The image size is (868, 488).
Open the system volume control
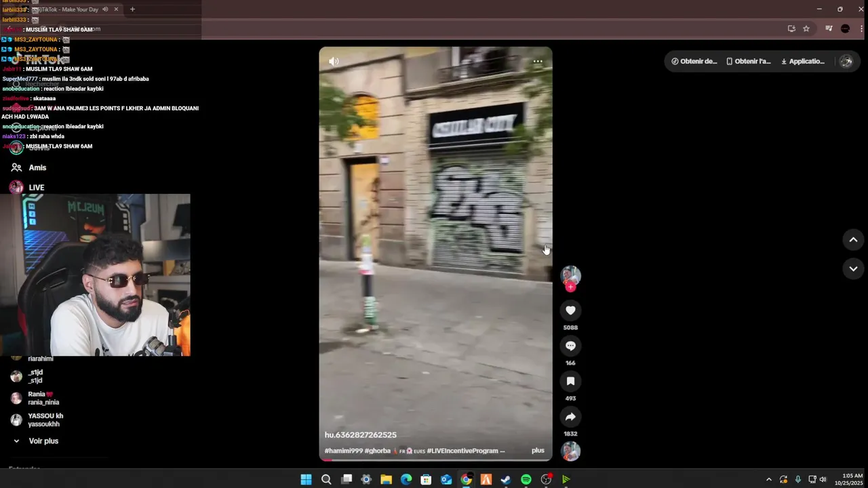(x=823, y=480)
